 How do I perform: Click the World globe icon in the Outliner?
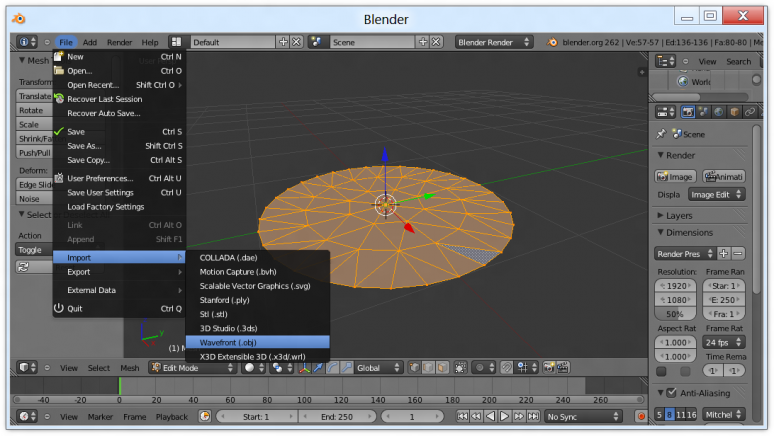click(x=683, y=81)
